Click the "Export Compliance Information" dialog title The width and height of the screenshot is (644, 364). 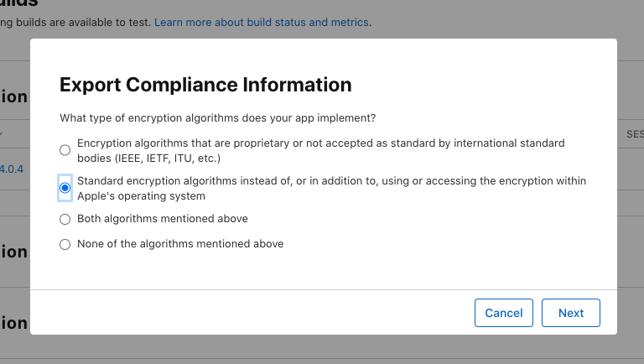pyautogui.click(x=205, y=85)
